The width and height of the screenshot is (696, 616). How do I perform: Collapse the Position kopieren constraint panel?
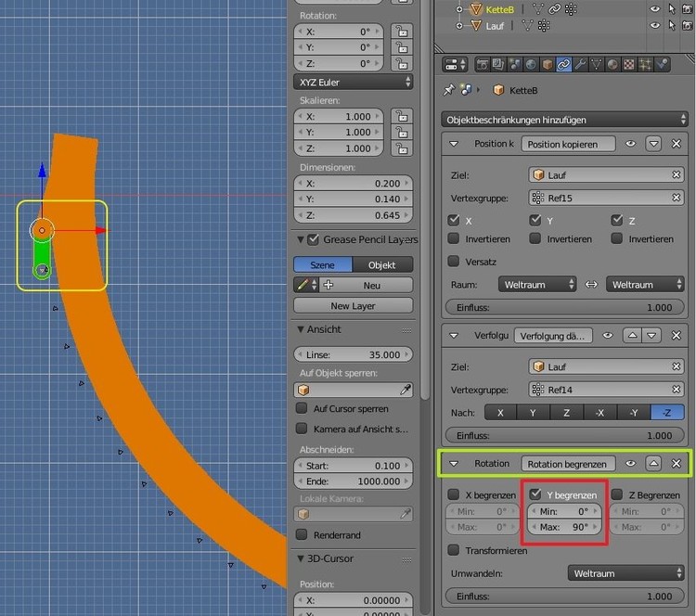tap(454, 144)
